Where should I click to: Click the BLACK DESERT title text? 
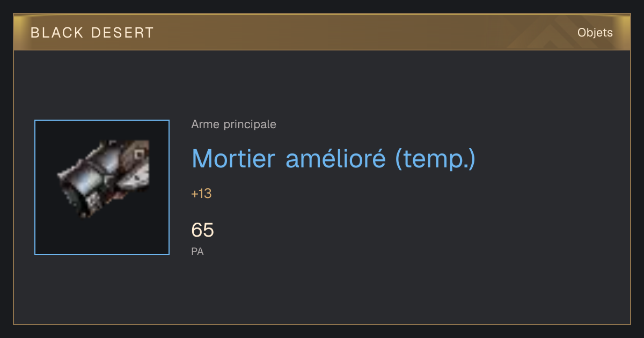[92, 33]
